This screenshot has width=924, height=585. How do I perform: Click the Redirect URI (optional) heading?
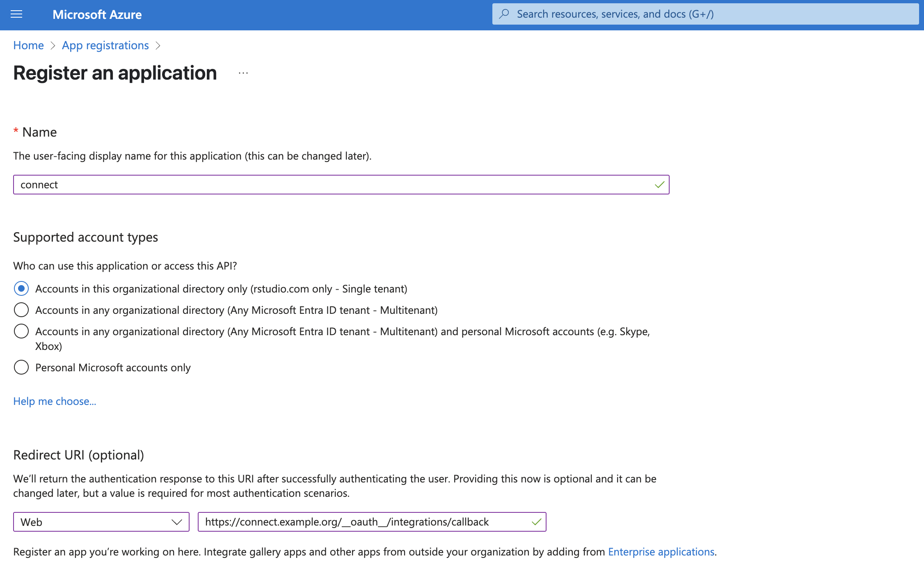coord(78,455)
